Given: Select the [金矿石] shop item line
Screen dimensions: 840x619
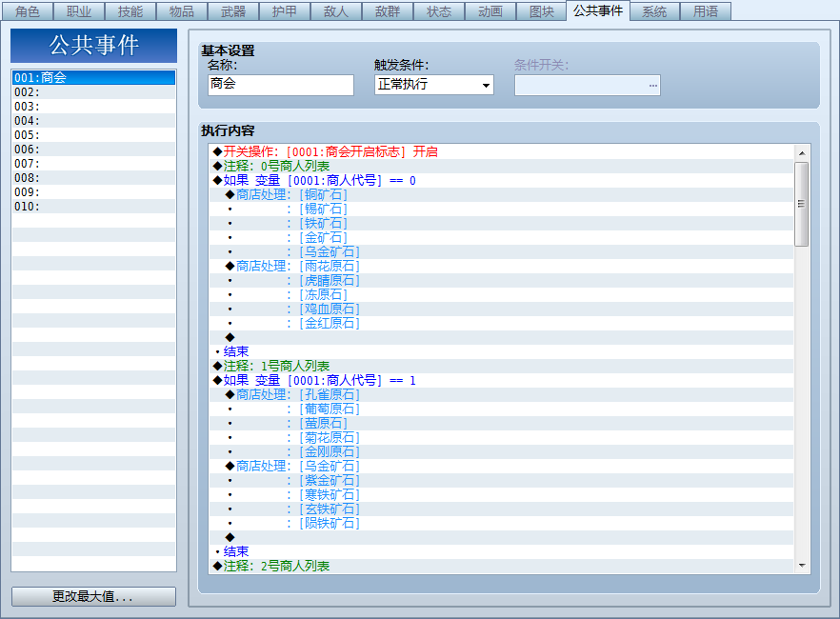Looking at the screenshot, I should pos(501,237).
